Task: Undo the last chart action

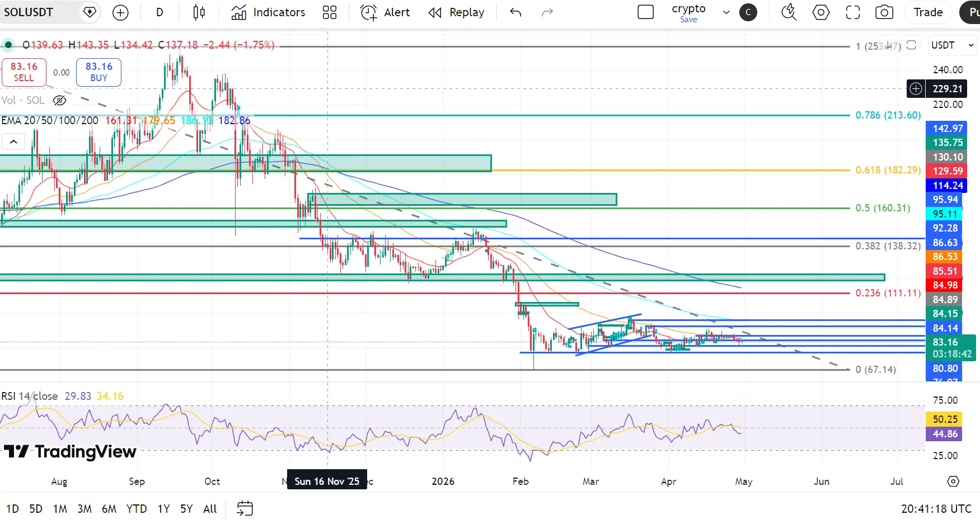Action: coord(515,12)
